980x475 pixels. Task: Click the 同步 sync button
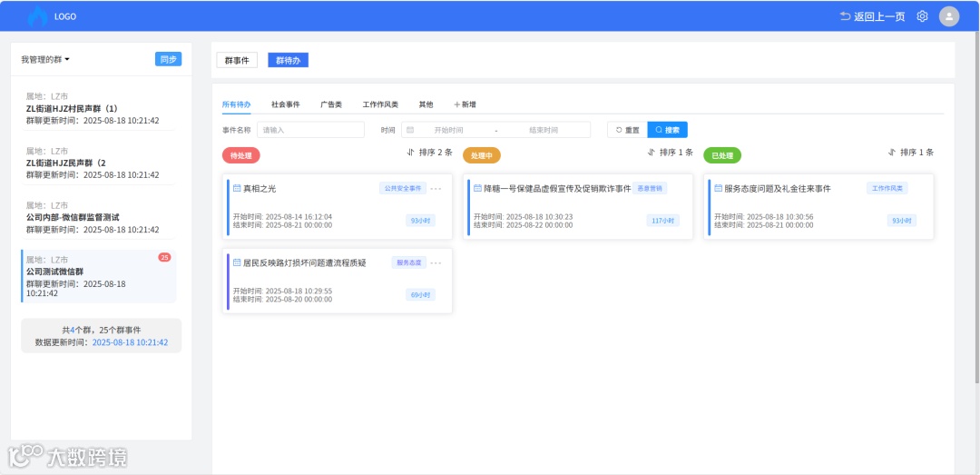(x=168, y=59)
